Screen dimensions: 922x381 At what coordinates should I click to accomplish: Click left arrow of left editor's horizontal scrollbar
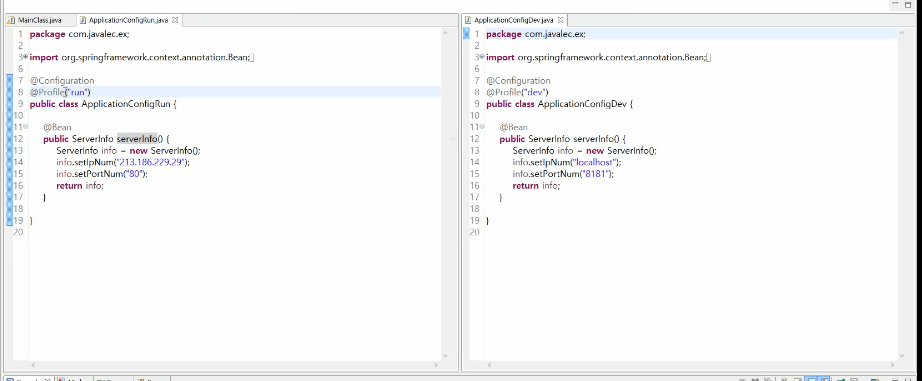click(33, 365)
